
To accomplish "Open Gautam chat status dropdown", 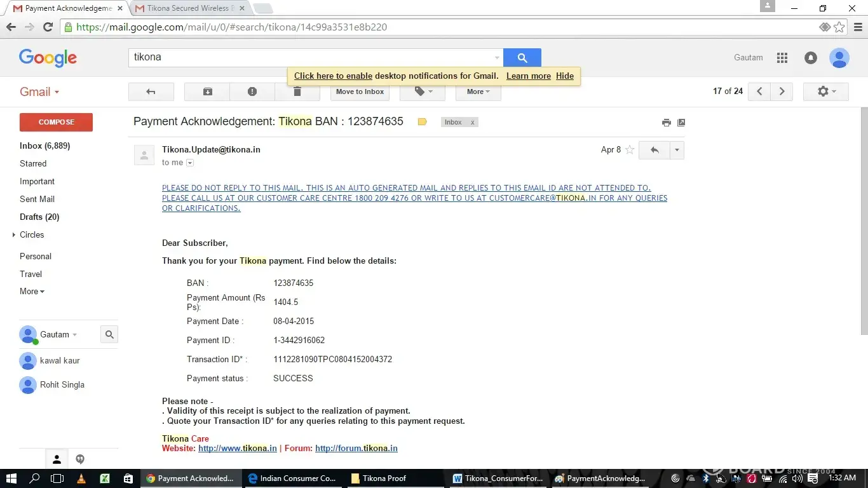I will (74, 335).
